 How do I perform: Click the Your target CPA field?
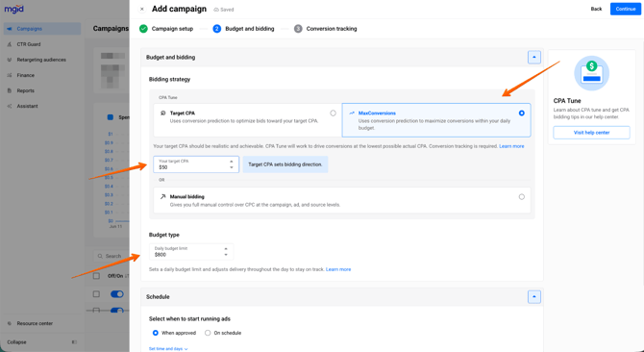[x=196, y=164]
